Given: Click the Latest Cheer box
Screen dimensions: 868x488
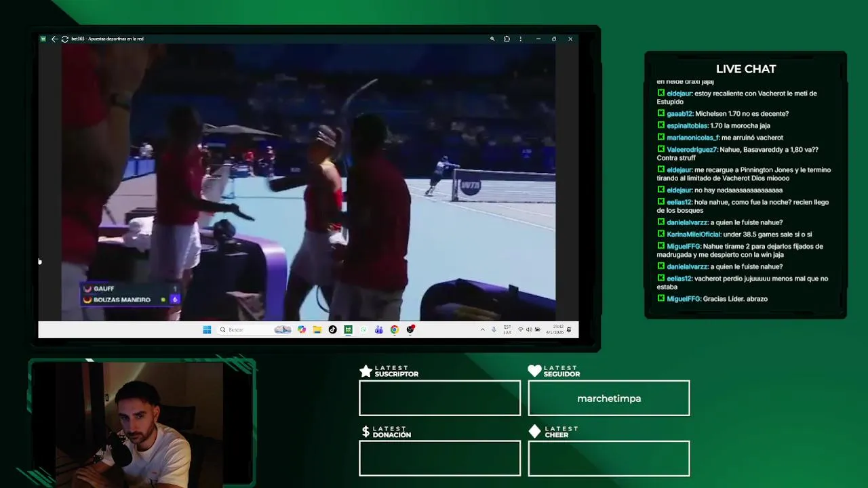Looking at the screenshot, I should pyautogui.click(x=609, y=458).
